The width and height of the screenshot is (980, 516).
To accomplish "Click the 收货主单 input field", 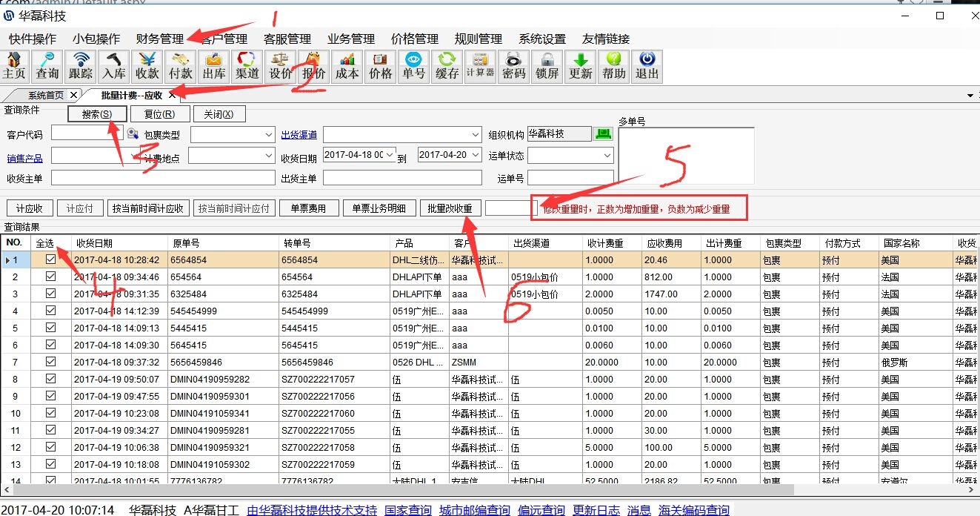I will (x=159, y=178).
